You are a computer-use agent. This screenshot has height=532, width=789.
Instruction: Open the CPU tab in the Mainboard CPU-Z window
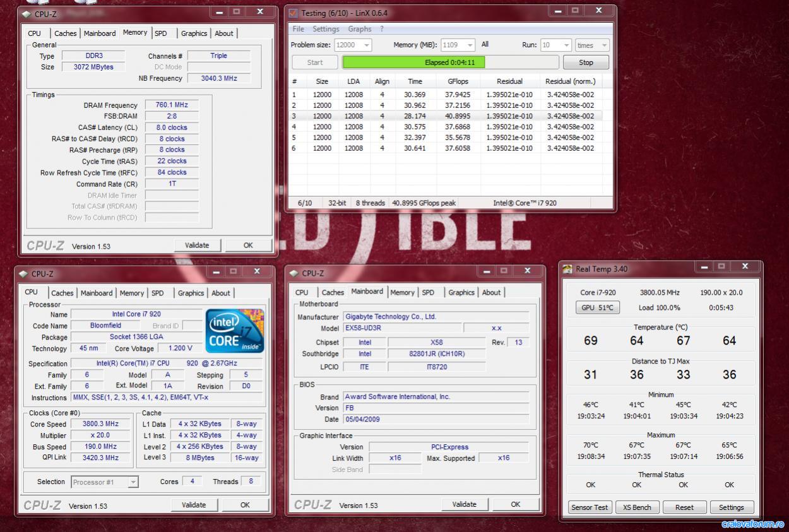(302, 292)
